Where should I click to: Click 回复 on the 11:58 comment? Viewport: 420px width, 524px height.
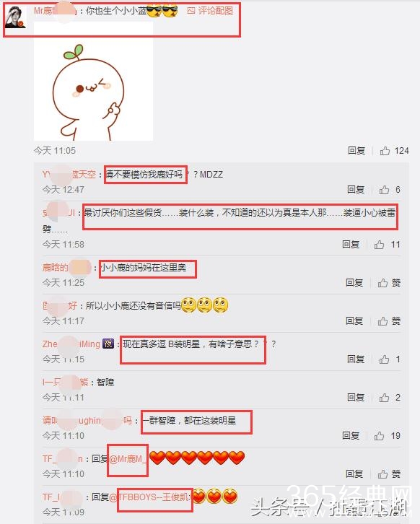pyautogui.click(x=351, y=244)
